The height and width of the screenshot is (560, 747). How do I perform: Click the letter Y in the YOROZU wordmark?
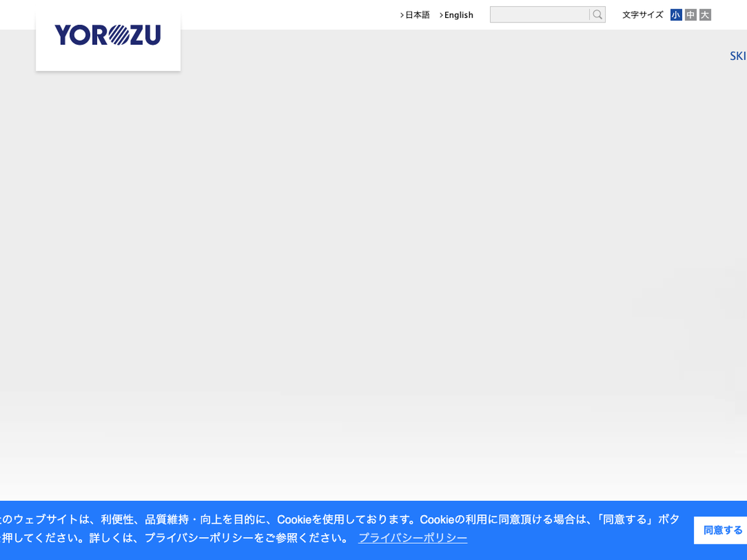[63, 35]
